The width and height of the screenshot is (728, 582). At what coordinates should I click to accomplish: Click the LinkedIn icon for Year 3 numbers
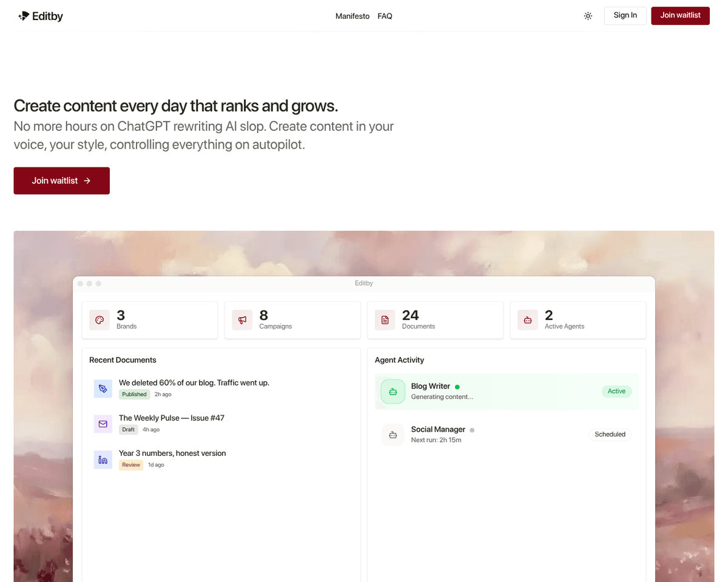coord(103,460)
